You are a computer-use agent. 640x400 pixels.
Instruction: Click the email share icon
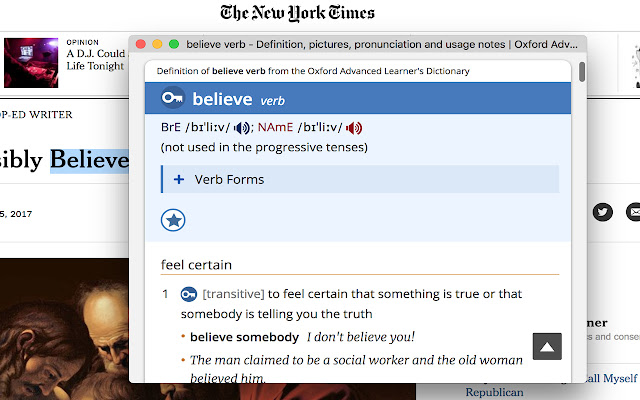[633, 212]
